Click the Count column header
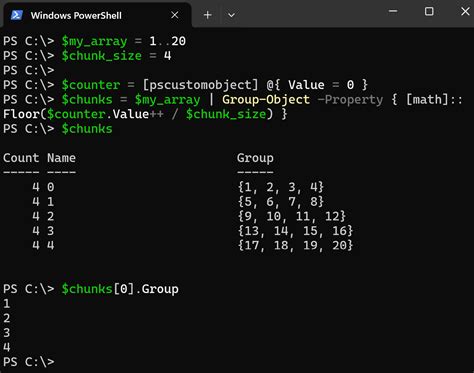 (21, 158)
